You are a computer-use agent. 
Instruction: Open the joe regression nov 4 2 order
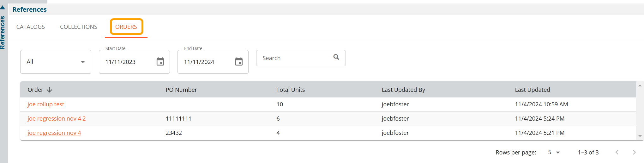point(57,119)
